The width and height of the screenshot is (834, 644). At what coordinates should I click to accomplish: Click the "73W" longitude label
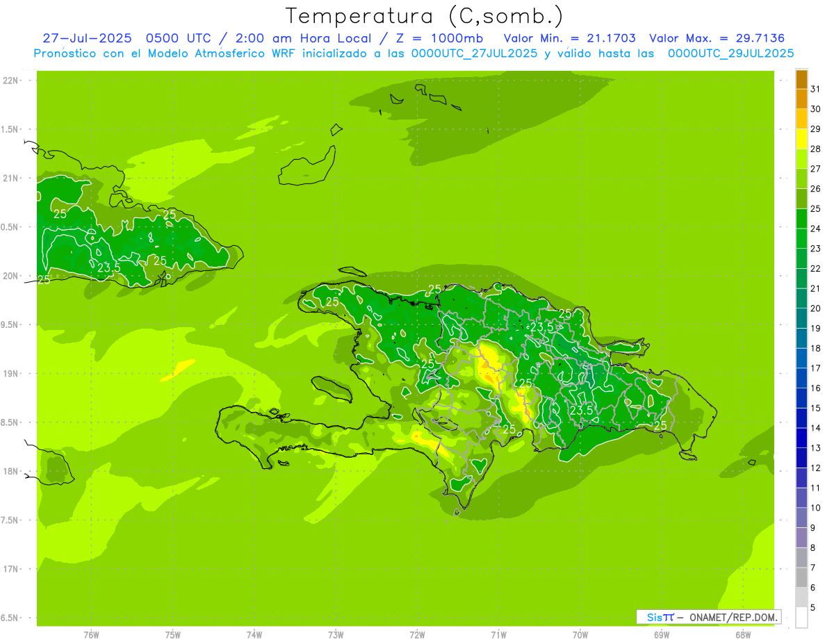[336, 634]
